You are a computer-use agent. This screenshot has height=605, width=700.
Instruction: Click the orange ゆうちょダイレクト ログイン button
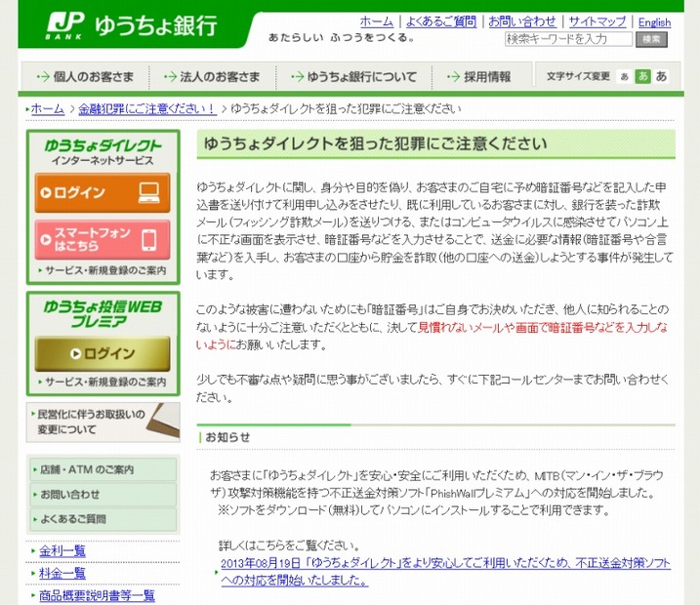click(103, 193)
